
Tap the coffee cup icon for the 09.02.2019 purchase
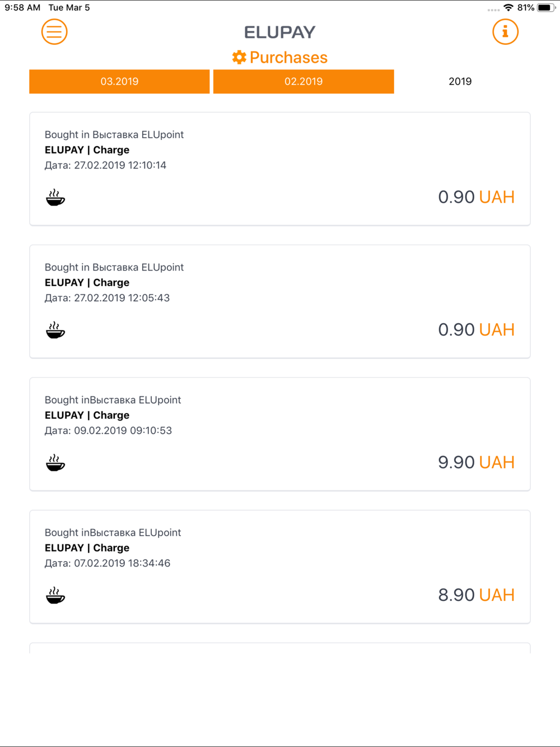(x=55, y=463)
